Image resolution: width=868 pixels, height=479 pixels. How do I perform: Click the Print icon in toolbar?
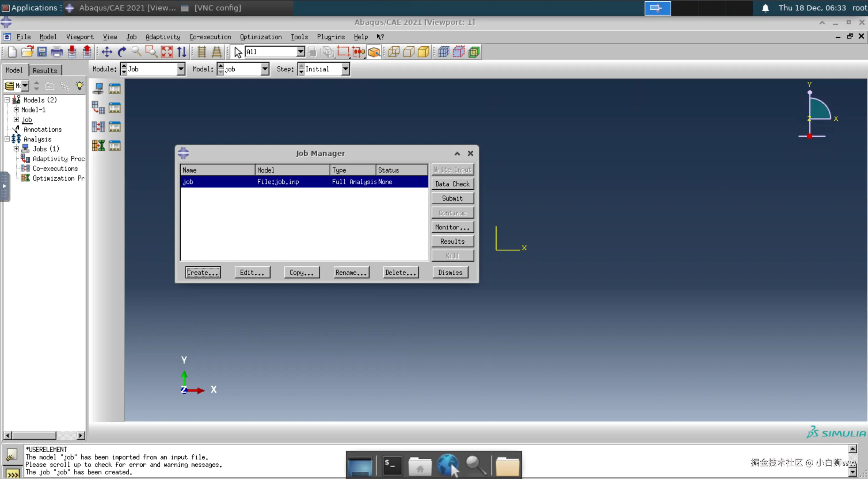(x=57, y=52)
